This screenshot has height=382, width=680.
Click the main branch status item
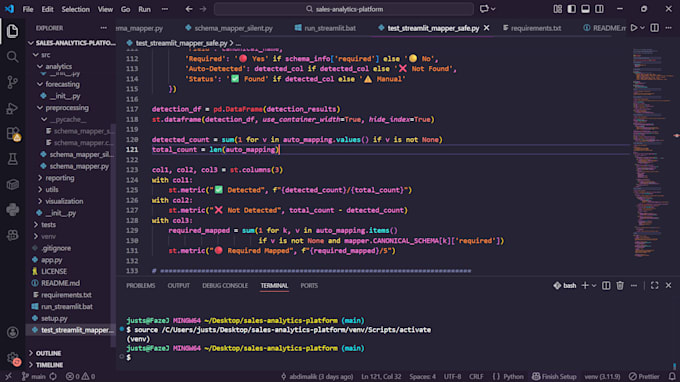(x=34, y=376)
